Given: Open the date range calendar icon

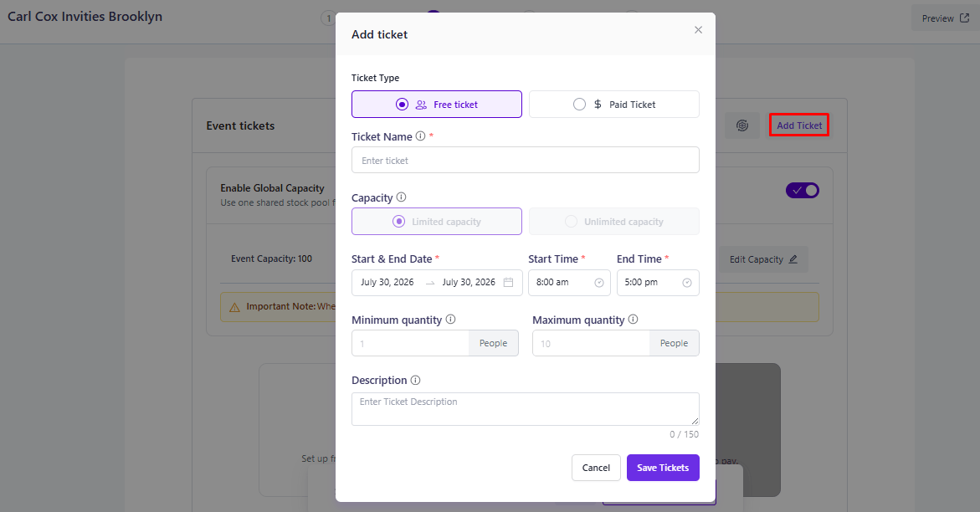Looking at the screenshot, I should pyautogui.click(x=508, y=283).
